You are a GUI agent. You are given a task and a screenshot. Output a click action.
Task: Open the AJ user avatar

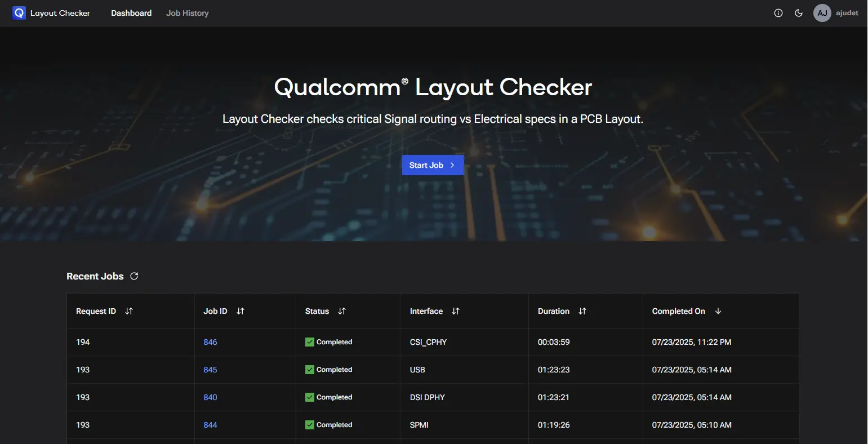822,13
